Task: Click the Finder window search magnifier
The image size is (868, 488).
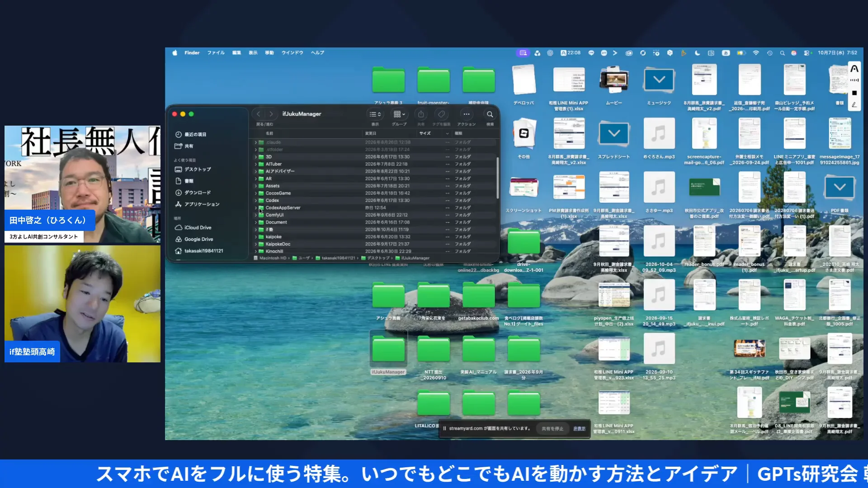Action: 490,114
